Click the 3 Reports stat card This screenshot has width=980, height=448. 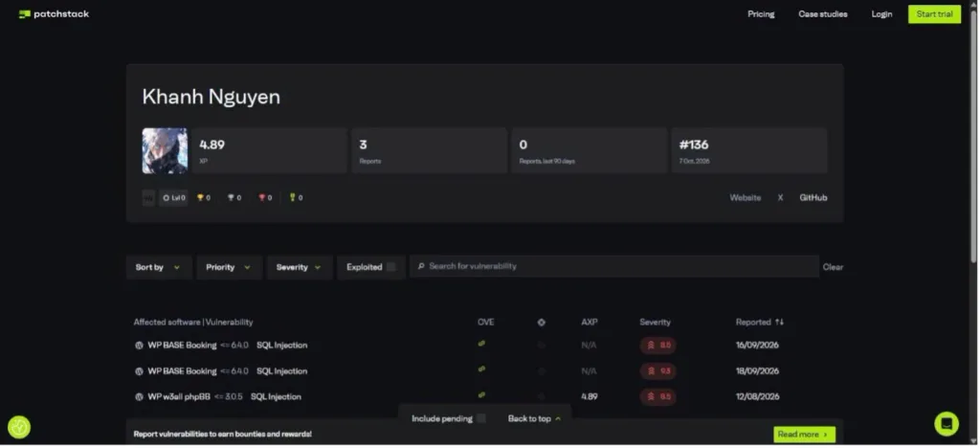tap(430, 150)
